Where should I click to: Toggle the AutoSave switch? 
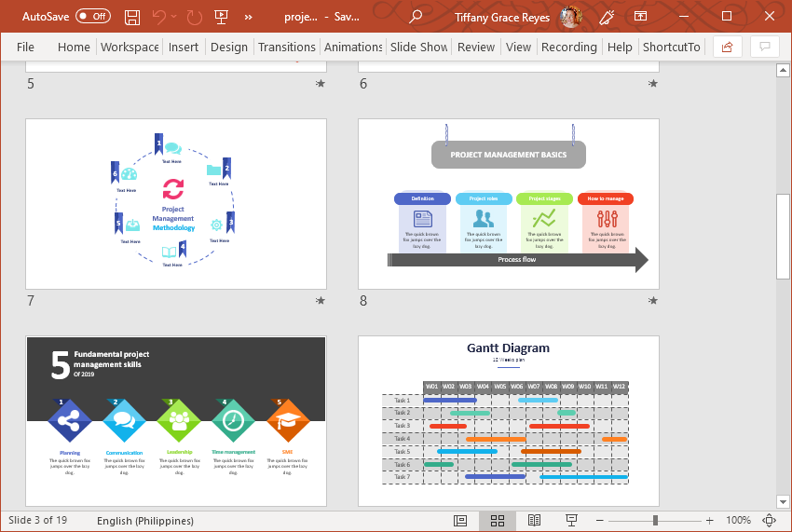(x=92, y=17)
